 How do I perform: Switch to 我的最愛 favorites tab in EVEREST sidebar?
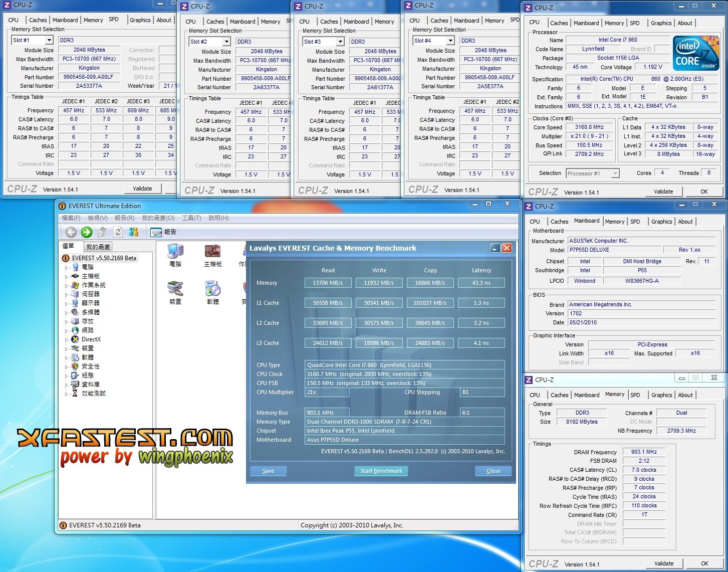pyautogui.click(x=98, y=247)
